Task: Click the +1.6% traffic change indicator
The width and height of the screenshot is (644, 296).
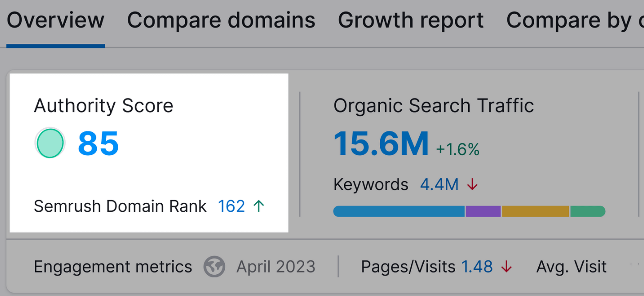Action: [x=458, y=150]
